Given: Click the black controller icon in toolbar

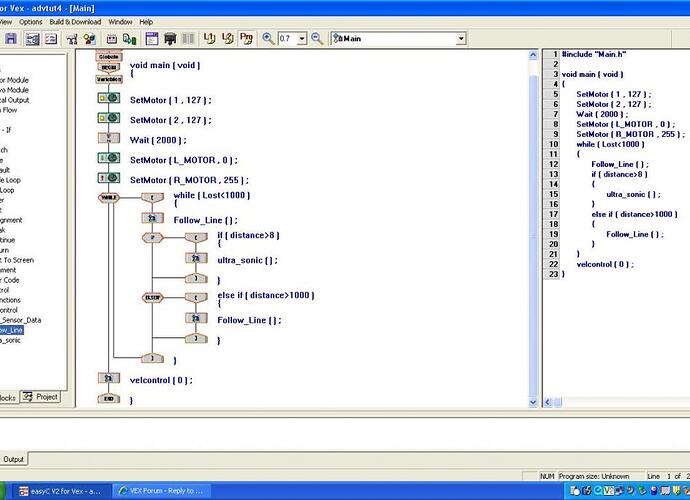Looking at the screenshot, I should click(x=170, y=39).
